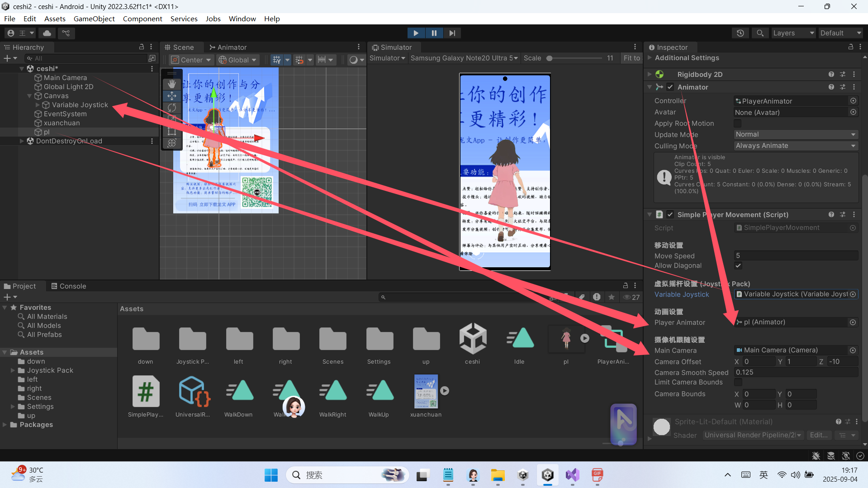
Task: Select the PlayerAnimator controller asset
Action: pyautogui.click(x=613, y=344)
